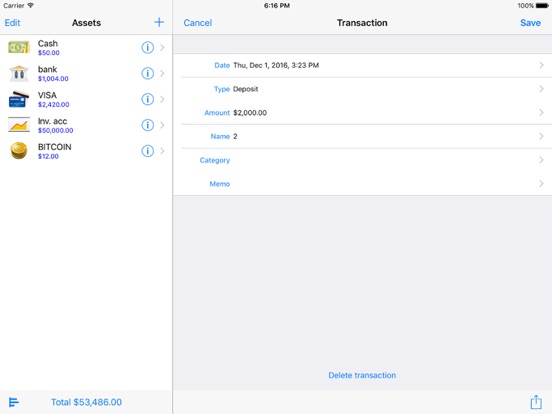Image resolution: width=552 pixels, height=414 pixels.
Task: Tap the Assets title
Action: (86, 23)
